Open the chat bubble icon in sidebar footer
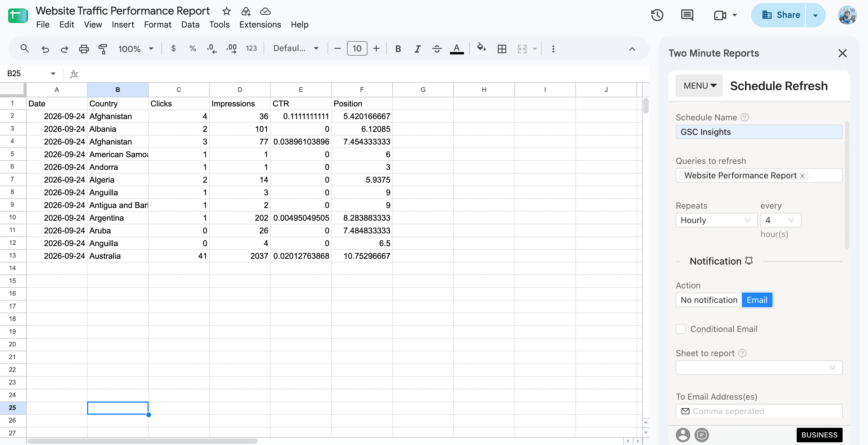 click(702, 435)
